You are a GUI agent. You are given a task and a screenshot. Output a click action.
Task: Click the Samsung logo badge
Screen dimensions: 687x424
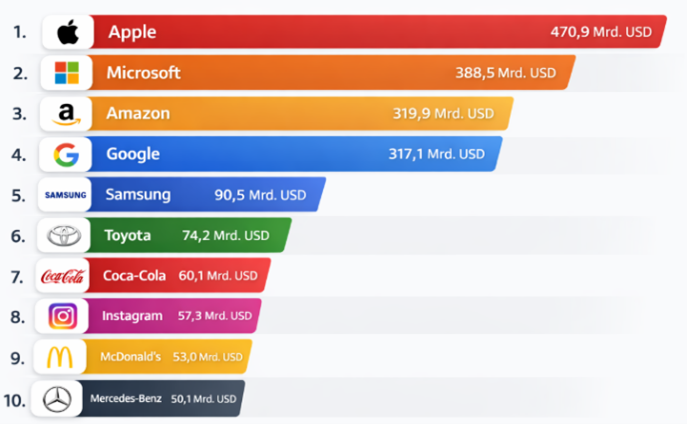pos(66,195)
